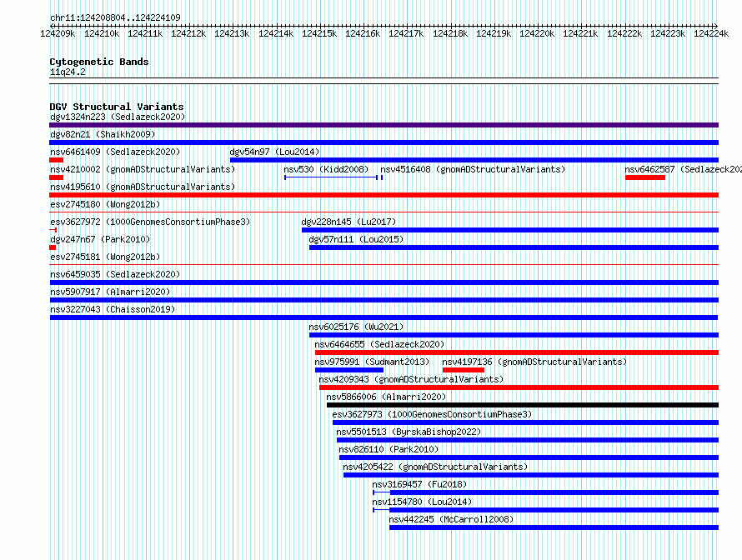Open the nsv3227043 (Chaisson2019) label

click(x=113, y=309)
